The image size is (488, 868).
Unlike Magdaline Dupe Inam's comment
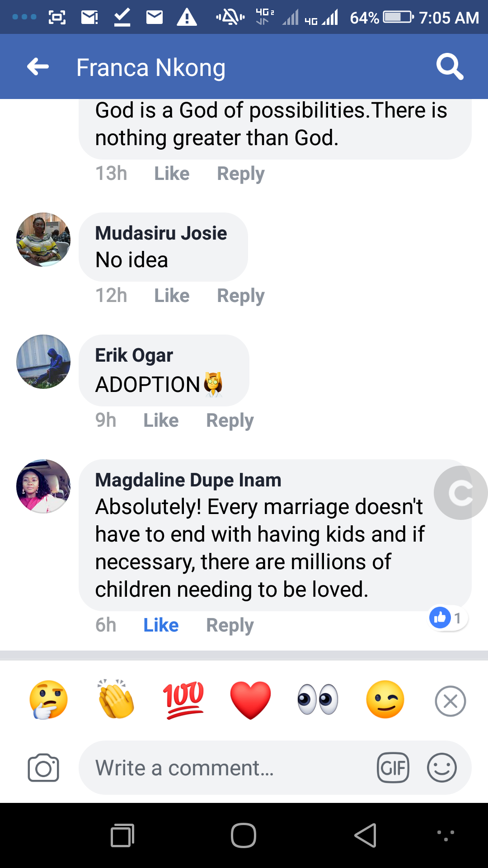(161, 625)
